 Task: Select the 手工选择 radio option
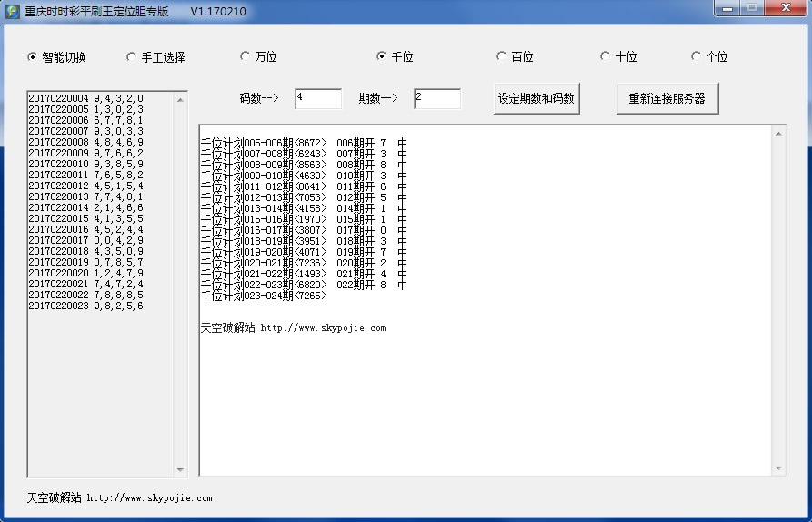[132, 57]
